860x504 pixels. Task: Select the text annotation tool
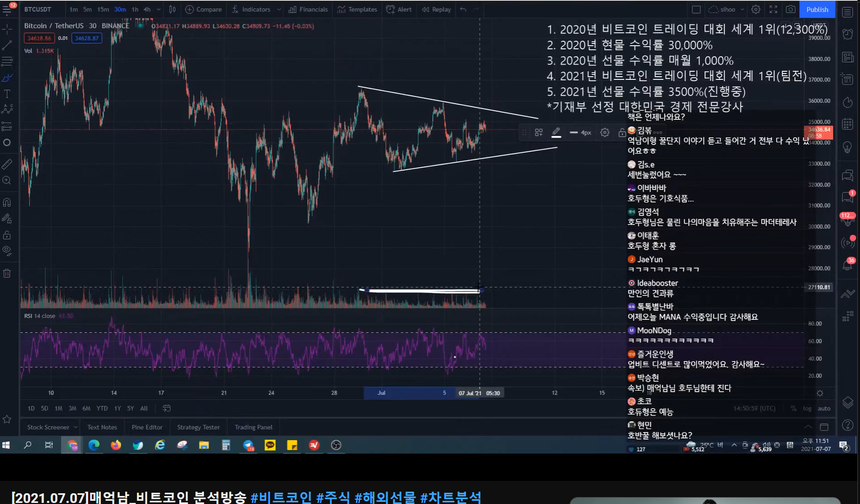click(x=7, y=93)
